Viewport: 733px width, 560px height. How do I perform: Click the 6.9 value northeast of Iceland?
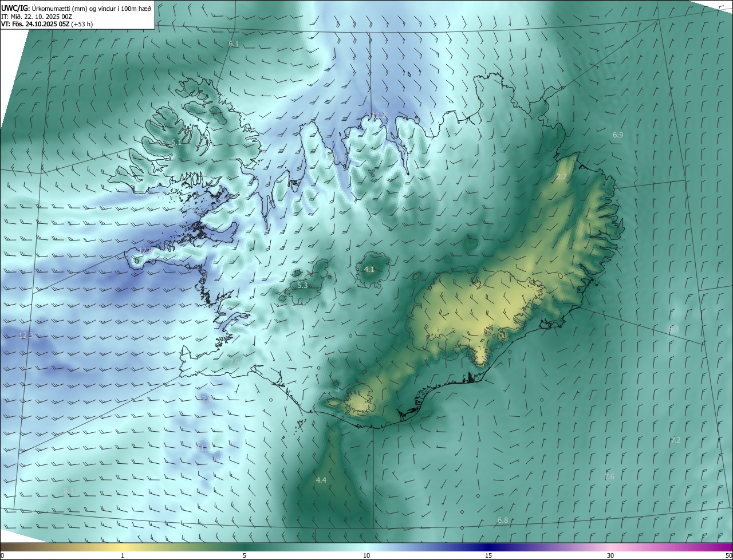(618, 135)
